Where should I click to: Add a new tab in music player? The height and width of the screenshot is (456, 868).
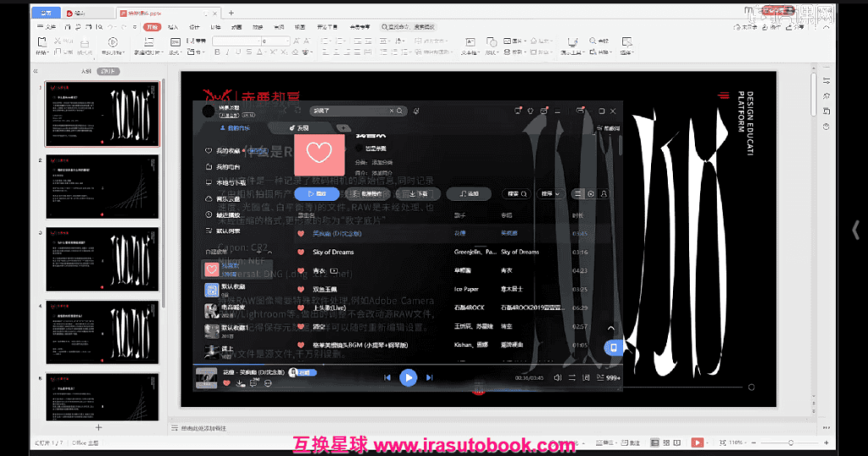click(x=343, y=128)
